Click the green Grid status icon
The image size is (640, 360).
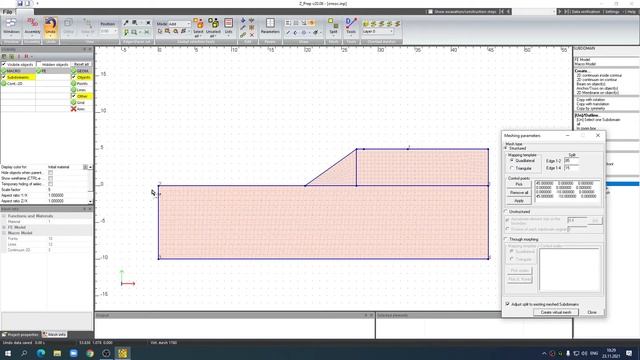click(x=73, y=102)
